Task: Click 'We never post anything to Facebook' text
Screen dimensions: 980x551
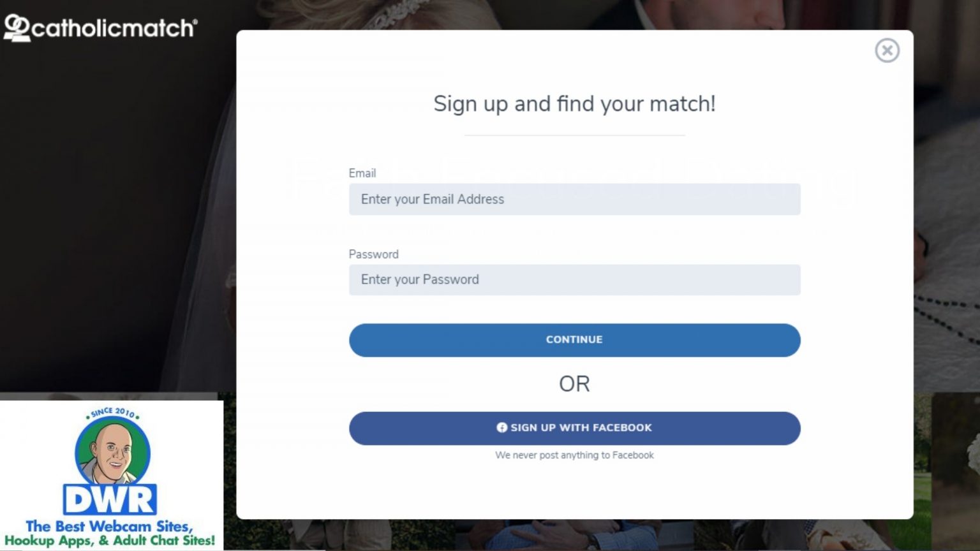Action: pos(574,455)
